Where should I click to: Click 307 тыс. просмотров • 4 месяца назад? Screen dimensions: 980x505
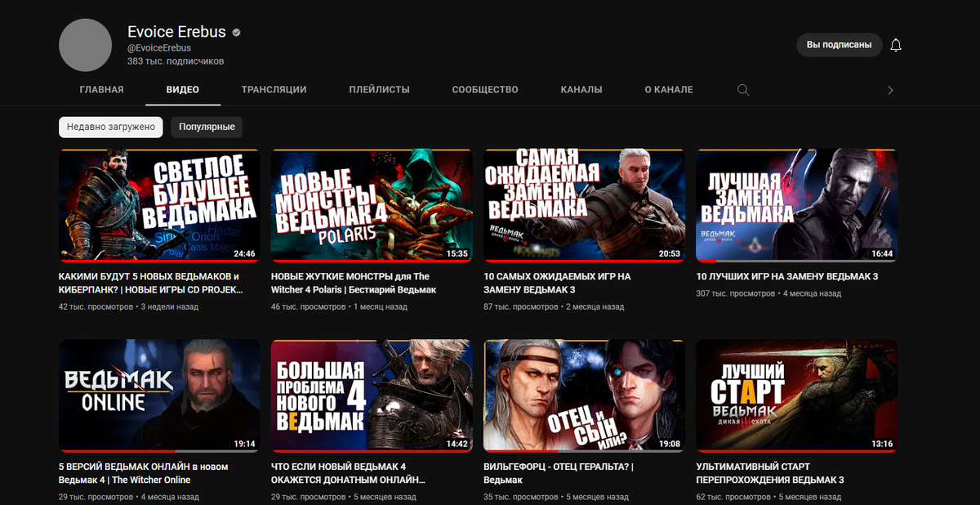(768, 293)
